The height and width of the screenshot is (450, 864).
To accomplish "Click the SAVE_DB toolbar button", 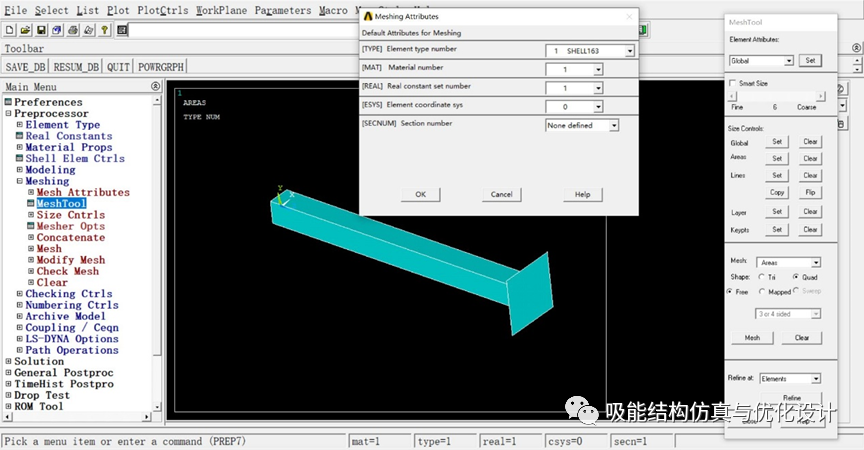I will point(25,67).
